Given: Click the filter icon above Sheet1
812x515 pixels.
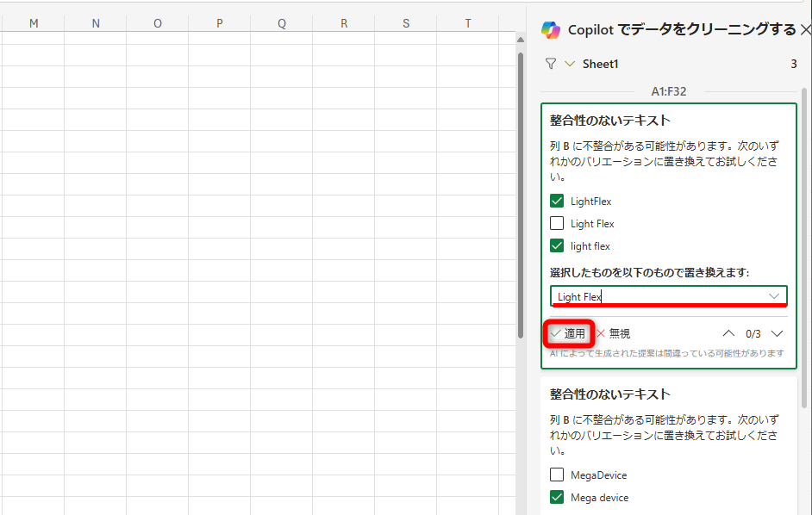Looking at the screenshot, I should pyautogui.click(x=549, y=63).
